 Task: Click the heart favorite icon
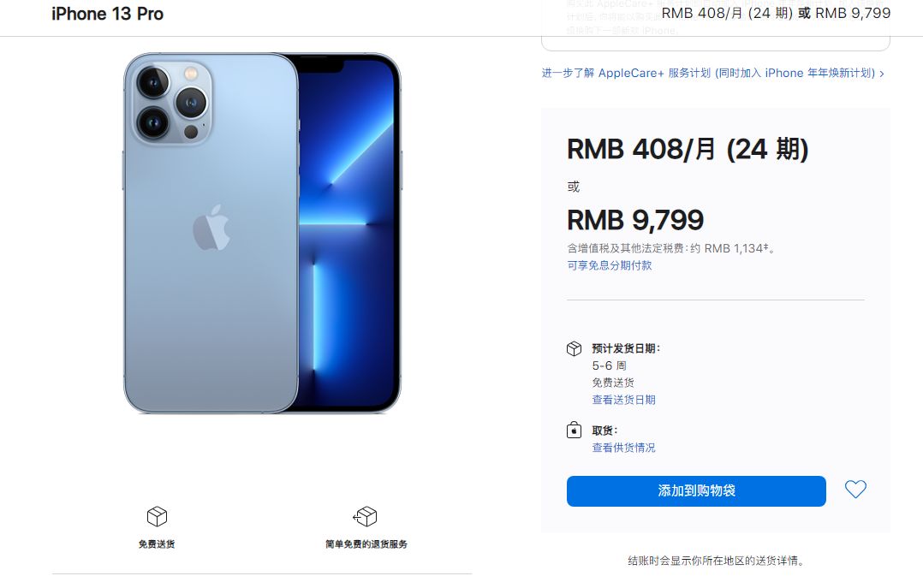point(855,489)
